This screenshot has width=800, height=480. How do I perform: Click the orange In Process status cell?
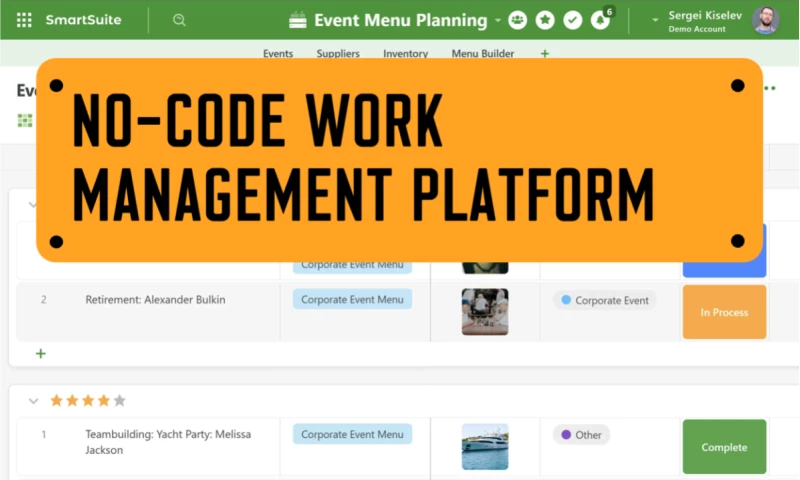pyautogui.click(x=724, y=312)
